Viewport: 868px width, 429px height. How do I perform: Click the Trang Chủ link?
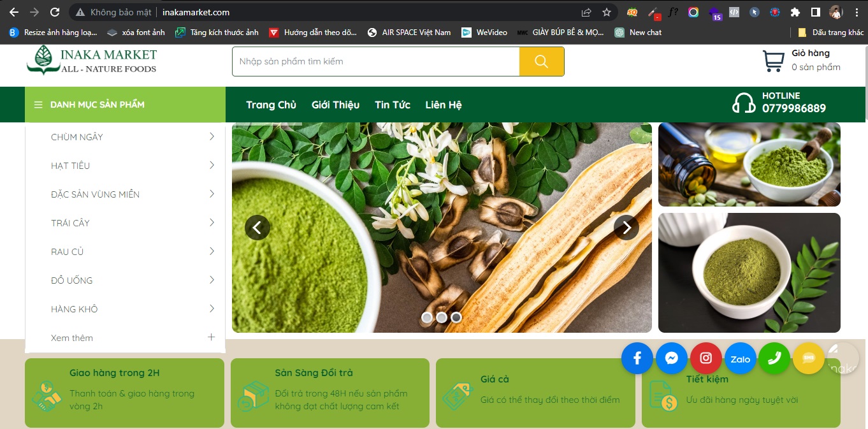(270, 105)
